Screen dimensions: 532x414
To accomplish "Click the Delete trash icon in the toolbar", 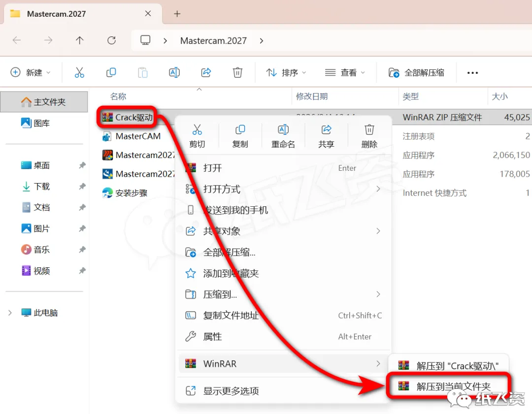I will (x=237, y=72).
